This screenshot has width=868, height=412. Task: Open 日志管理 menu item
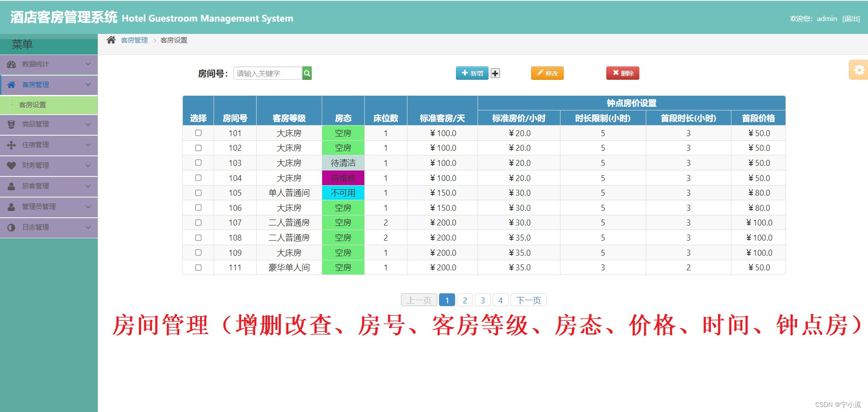click(x=49, y=227)
